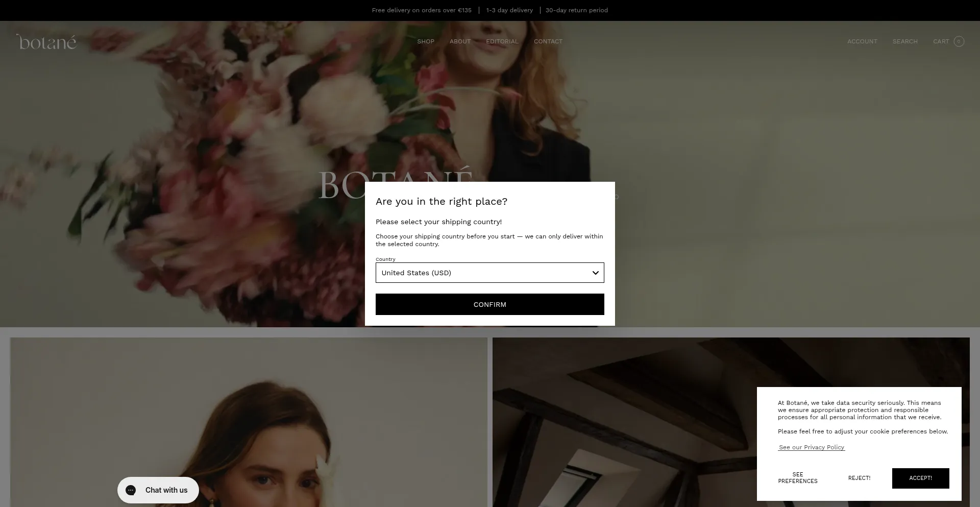Accept cookies with the ACCEPT! button
Image resolution: width=980 pixels, height=507 pixels.
(x=920, y=478)
